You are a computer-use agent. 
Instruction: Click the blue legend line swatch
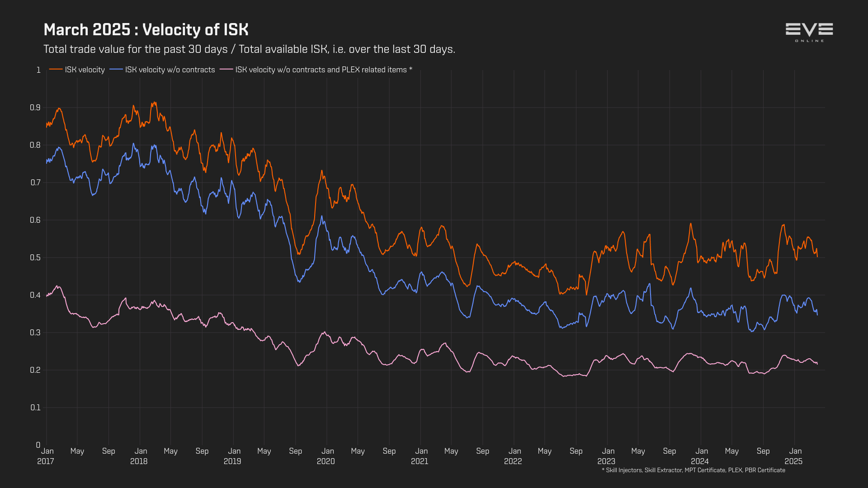[116, 69]
